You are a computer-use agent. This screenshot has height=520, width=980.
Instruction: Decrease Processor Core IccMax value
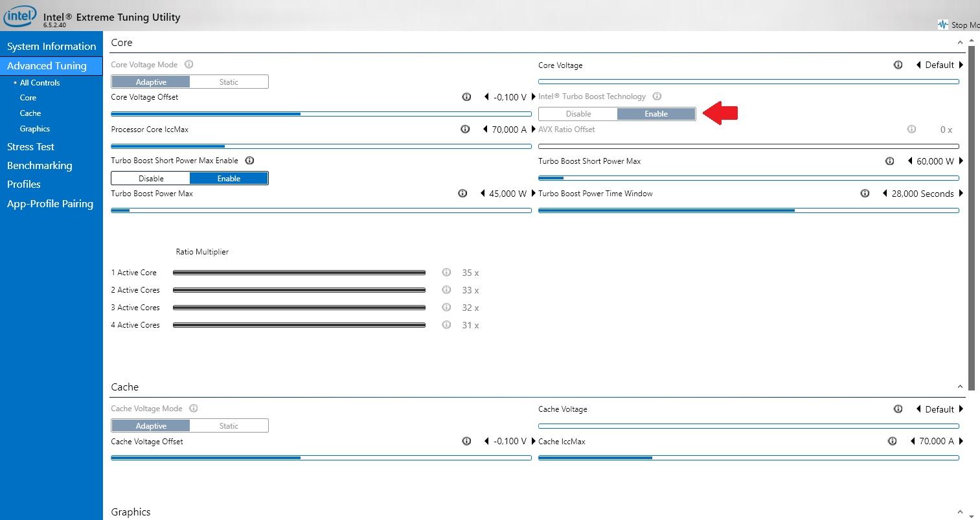pyautogui.click(x=486, y=130)
